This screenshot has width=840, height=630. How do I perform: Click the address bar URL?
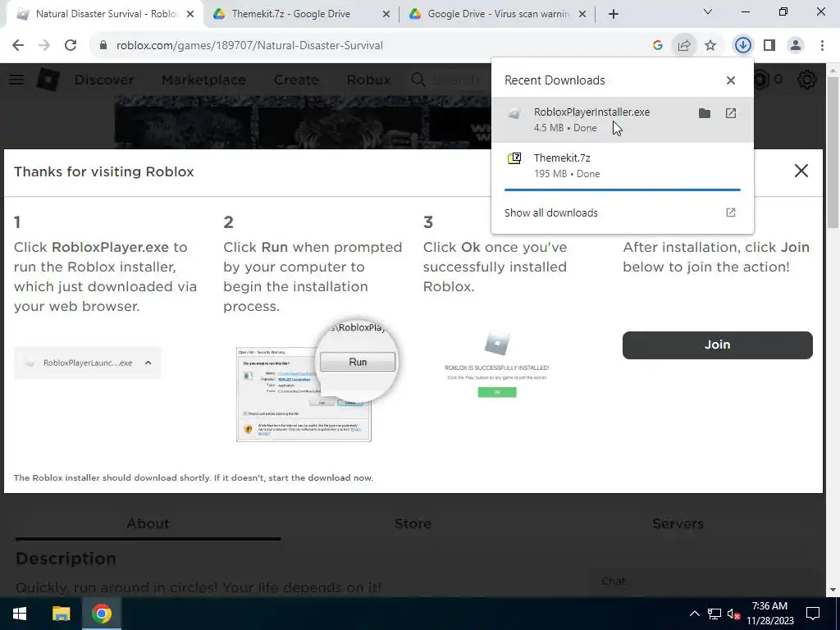tap(249, 46)
